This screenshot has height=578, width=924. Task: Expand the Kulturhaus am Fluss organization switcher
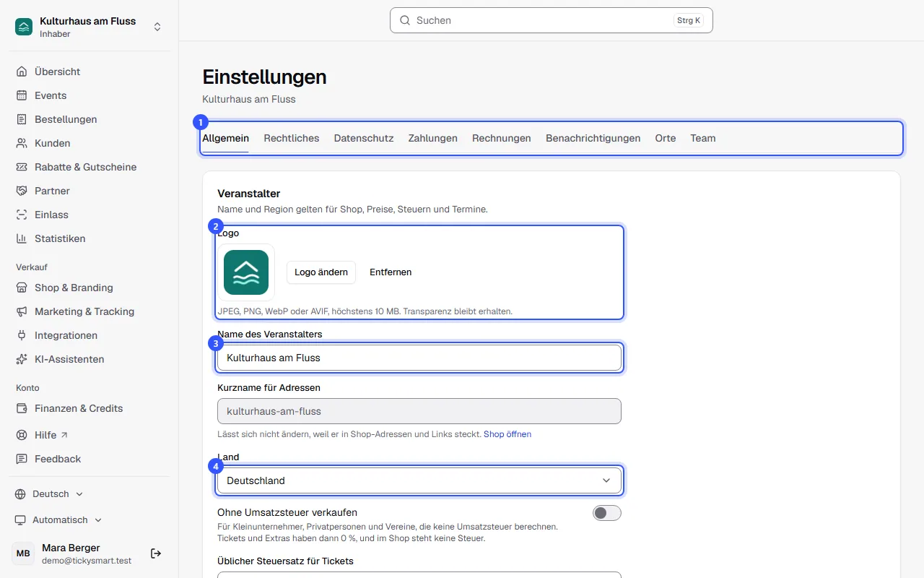coord(90,27)
